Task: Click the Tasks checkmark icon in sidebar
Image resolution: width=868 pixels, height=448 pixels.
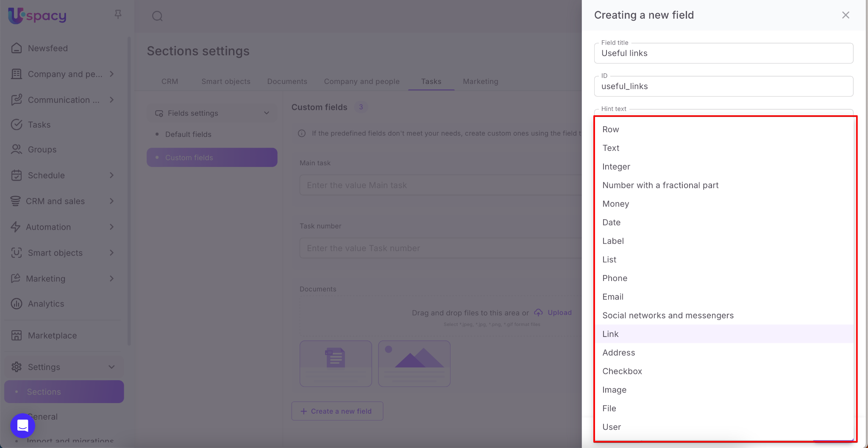Action: pos(17,125)
